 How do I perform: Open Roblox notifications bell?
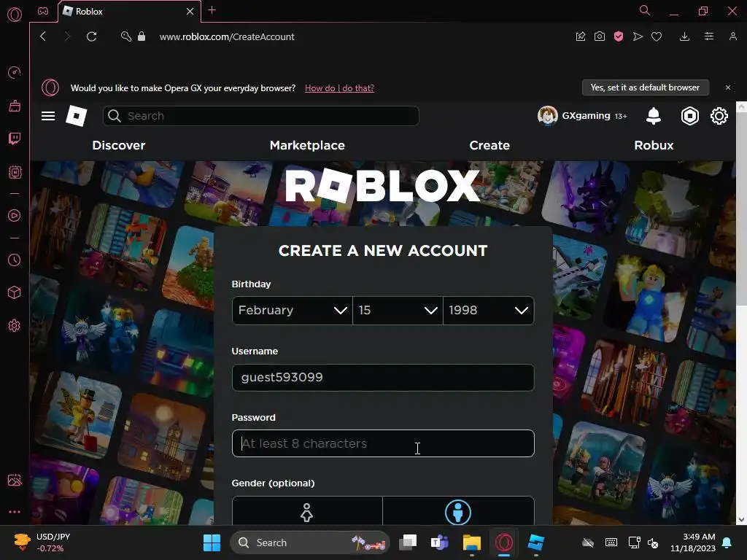click(653, 116)
